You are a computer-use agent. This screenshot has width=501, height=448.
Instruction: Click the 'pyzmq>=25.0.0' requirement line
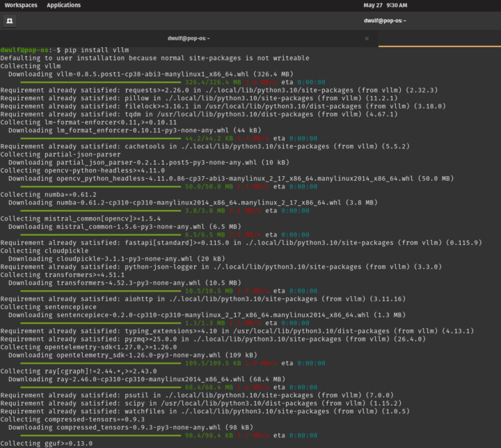213,339
